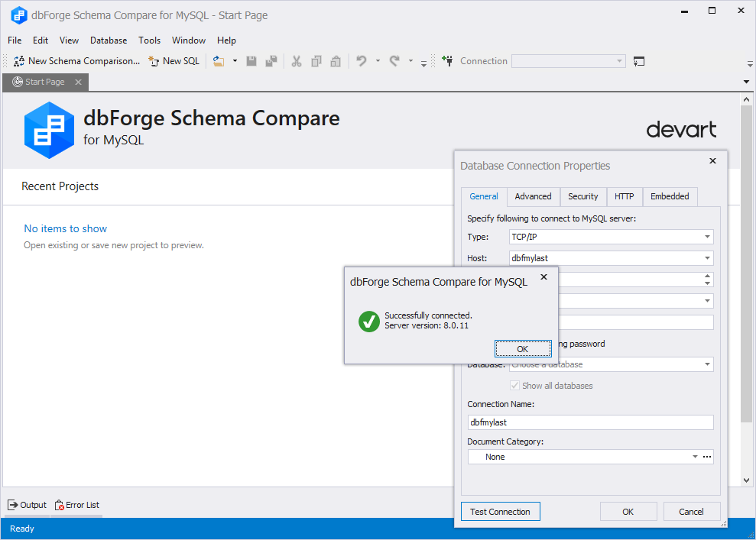
Task: Open the Help menu
Action: point(226,40)
